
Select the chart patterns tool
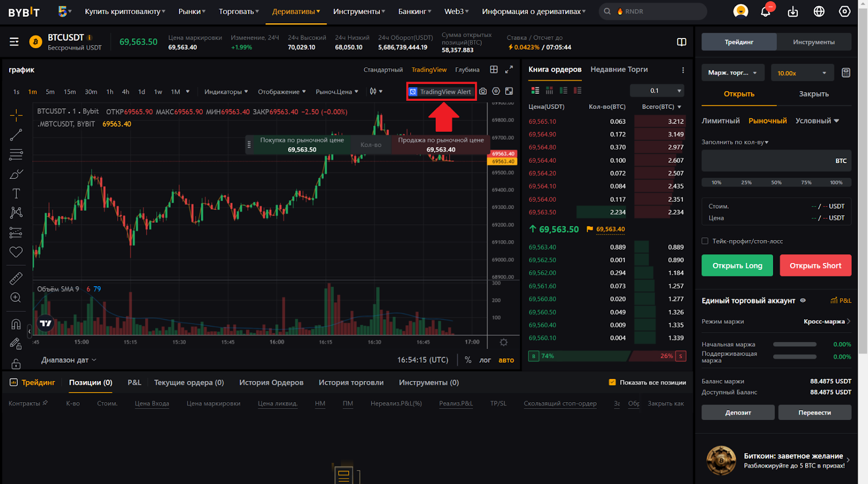[16, 212]
